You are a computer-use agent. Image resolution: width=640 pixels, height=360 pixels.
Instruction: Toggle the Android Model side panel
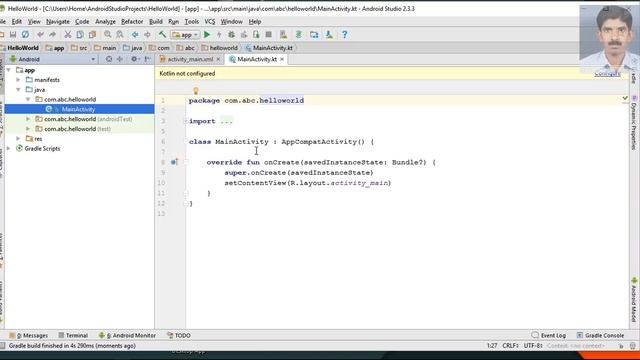click(x=634, y=300)
